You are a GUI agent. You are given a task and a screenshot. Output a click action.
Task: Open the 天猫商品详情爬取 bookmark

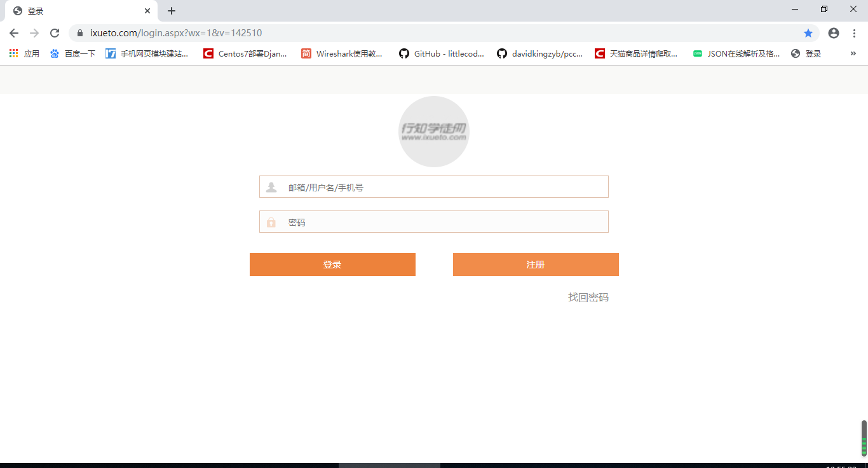pos(637,54)
